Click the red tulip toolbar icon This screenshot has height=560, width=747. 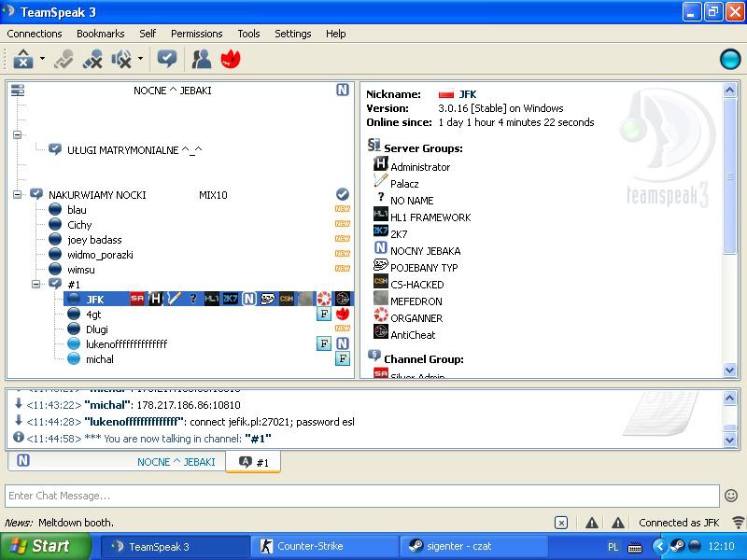coord(231,59)
